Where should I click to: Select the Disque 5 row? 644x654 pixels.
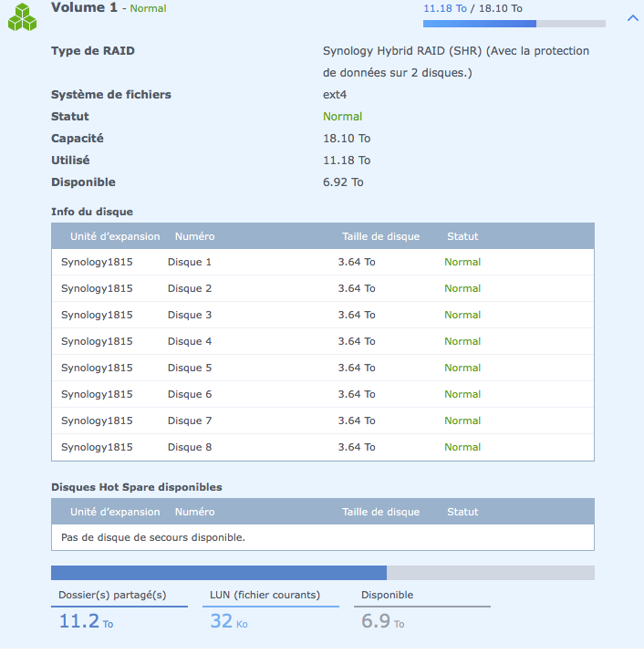322,369
